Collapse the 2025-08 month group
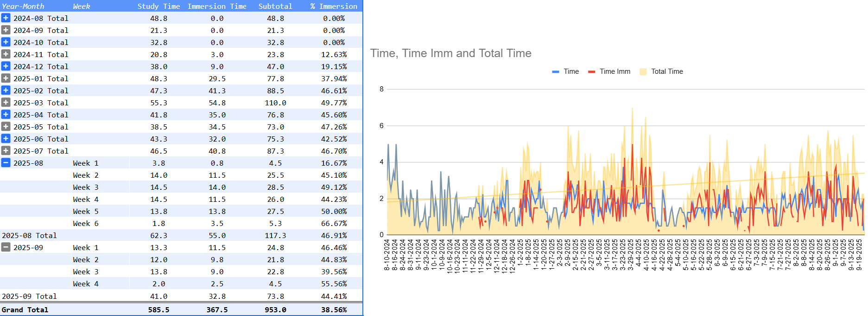 [x=6, y=163]
